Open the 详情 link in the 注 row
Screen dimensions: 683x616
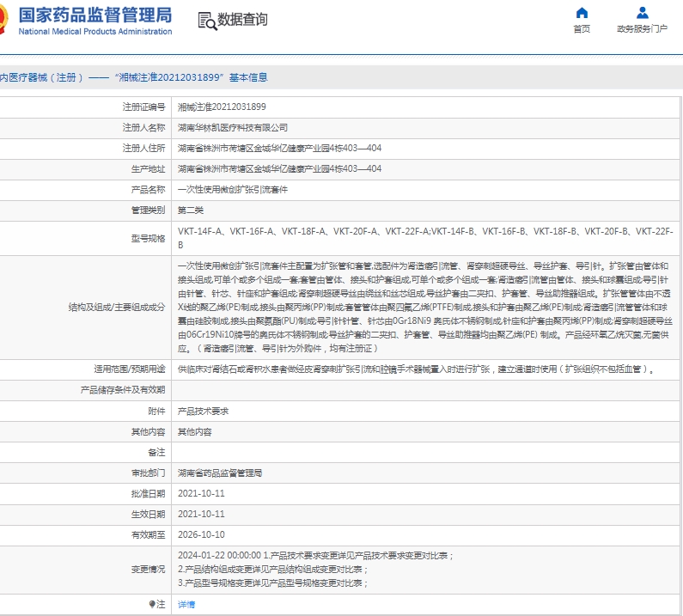click(186, 604)
